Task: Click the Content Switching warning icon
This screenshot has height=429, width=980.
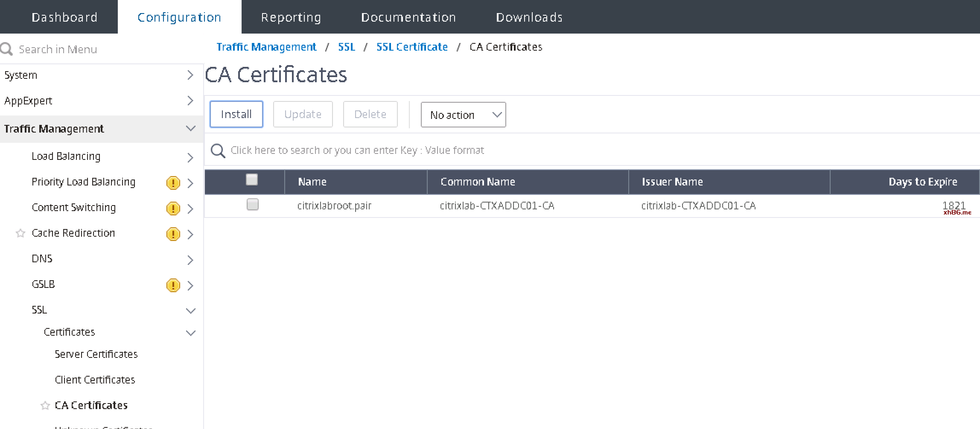Action: [x=173, y=209]
